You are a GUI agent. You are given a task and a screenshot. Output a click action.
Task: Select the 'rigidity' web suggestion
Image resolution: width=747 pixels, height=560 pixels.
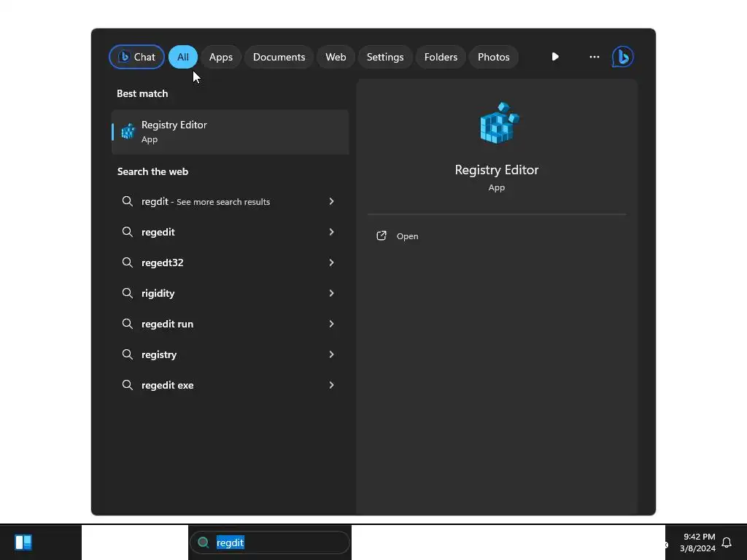click(230, 293)
